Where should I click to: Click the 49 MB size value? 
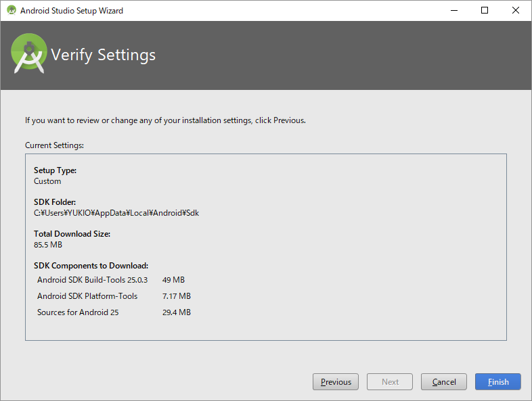click(x=173, y=280)
